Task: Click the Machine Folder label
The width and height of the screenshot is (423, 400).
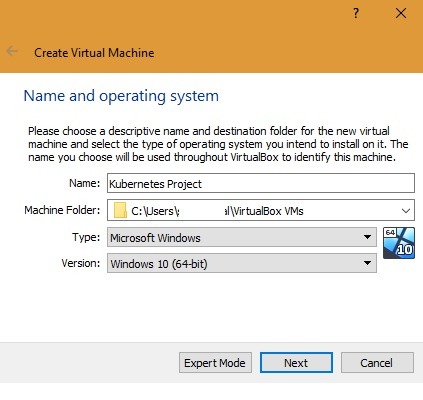Action: 62,210
